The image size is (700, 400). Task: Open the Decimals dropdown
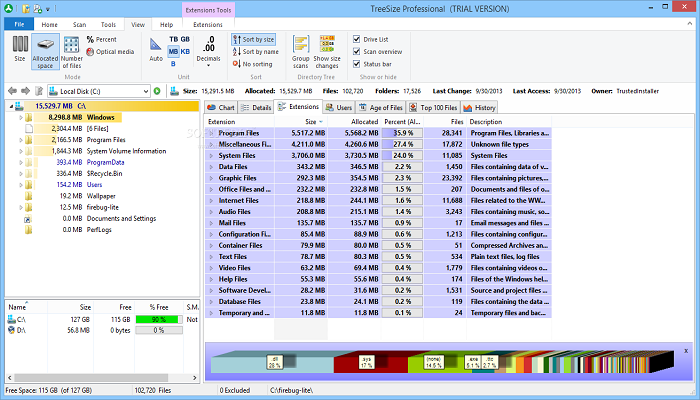pyautogui.click(x=208, y=51)
